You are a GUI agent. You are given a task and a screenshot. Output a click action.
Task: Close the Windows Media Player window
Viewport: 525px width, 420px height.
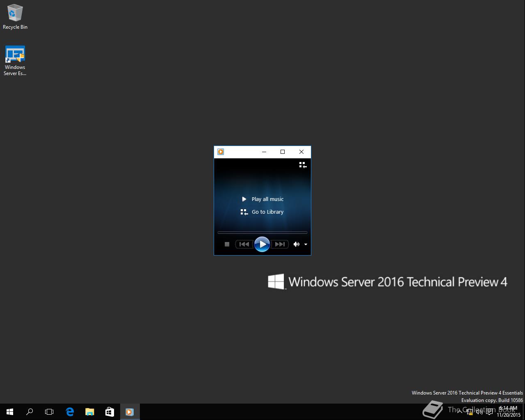click(x=301, y=152)
